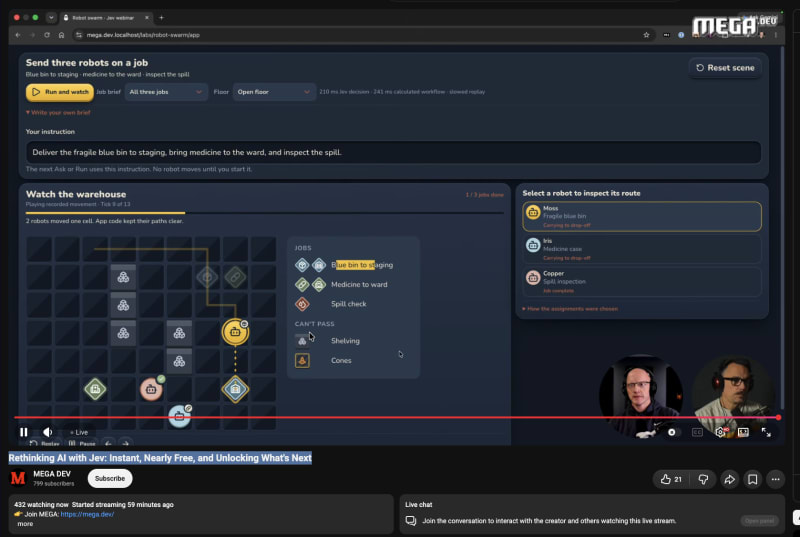Click the Run and watch button
The width and height of the screenshot is (800, 537).
(60, 92)
